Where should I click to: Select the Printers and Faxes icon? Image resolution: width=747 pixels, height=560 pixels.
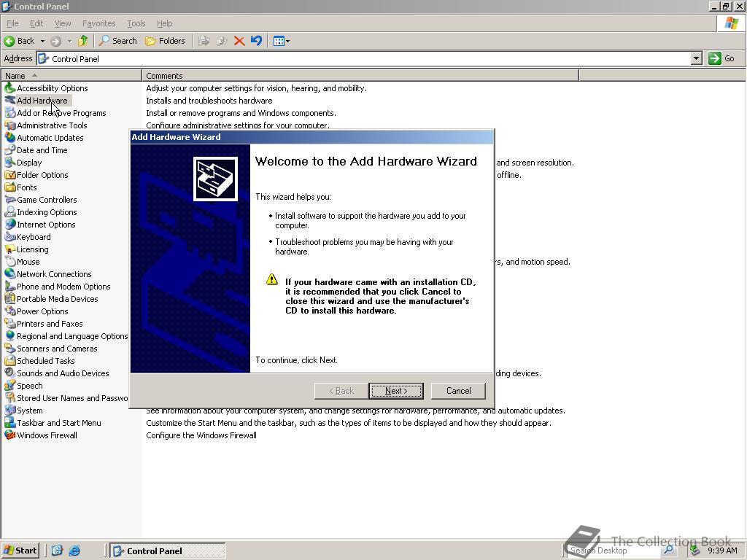pyautogui.click(x=9, y=323)
